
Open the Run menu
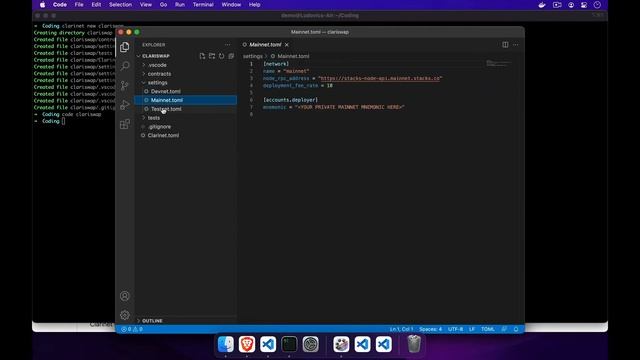(x=180, y=5)
